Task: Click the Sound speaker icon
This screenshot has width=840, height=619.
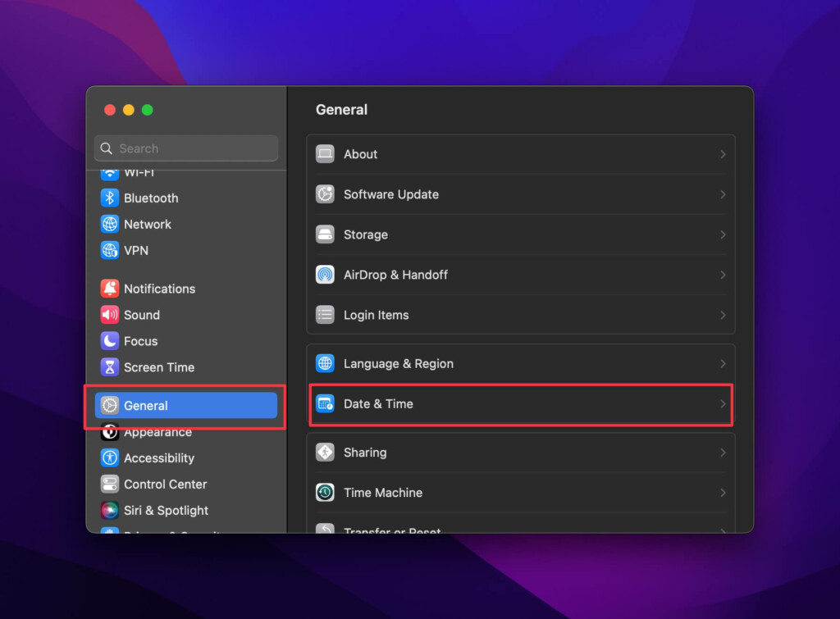Action: (110, 315)
